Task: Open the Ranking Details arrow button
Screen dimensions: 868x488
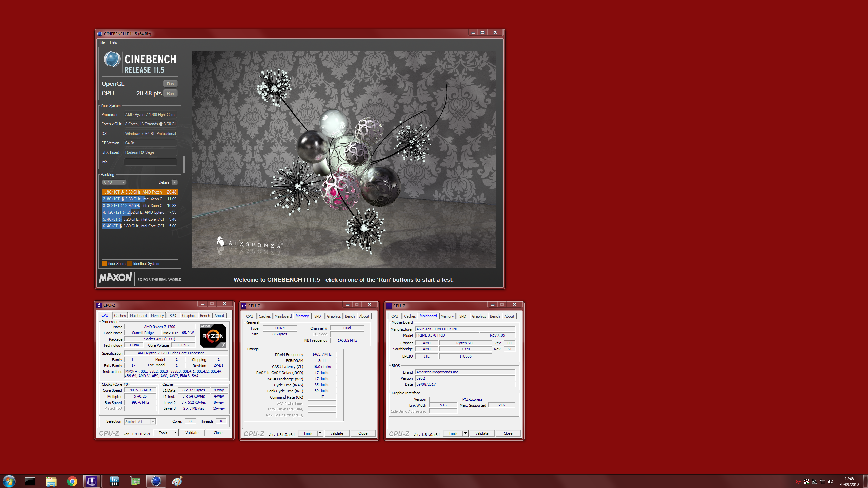Action: pyautogui.click(x=175, y=182)
